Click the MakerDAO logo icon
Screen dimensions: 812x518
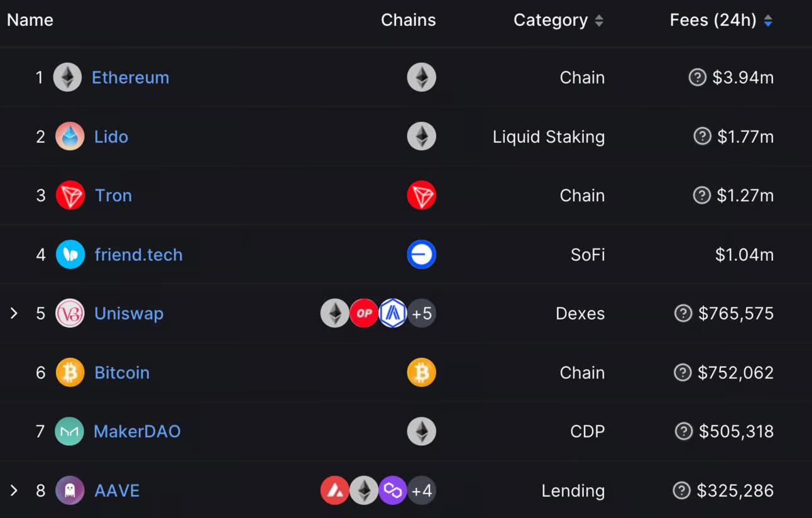(69, 431)
